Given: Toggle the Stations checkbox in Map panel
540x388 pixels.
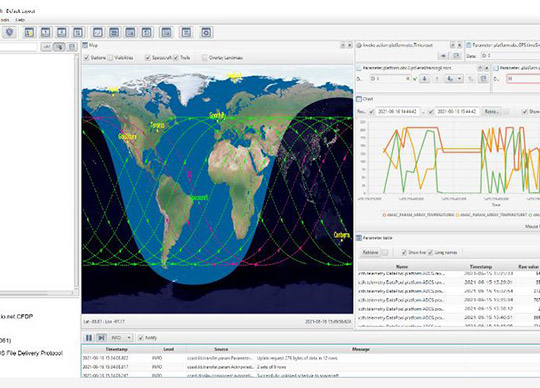Looking at the screenshot, I should (x=87, y=57).
